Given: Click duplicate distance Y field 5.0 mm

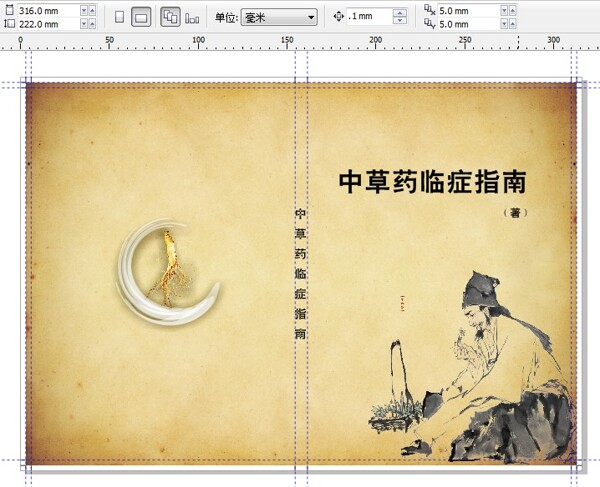Looking at the screenshot, I should [x=468, y=24].
